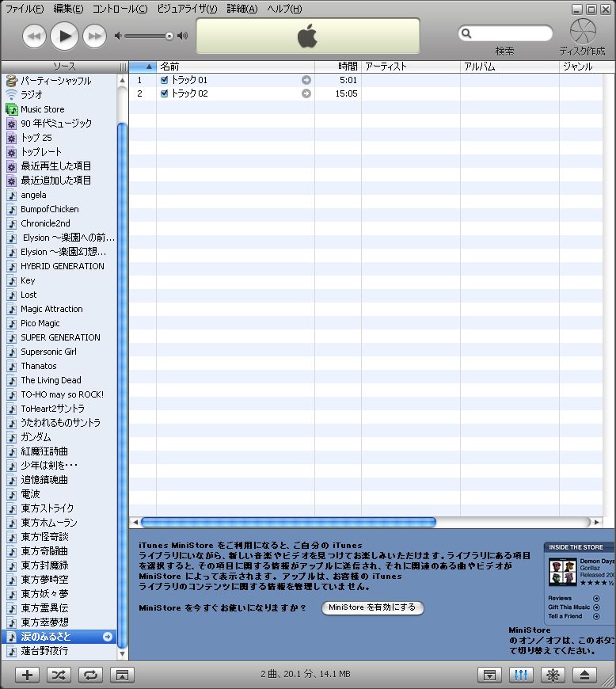
Task: Toggle shuffle playback button
Action: 59,675
